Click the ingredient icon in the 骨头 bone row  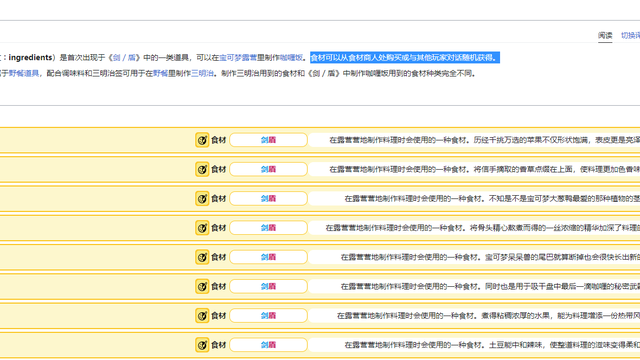[x=202, y=228]
